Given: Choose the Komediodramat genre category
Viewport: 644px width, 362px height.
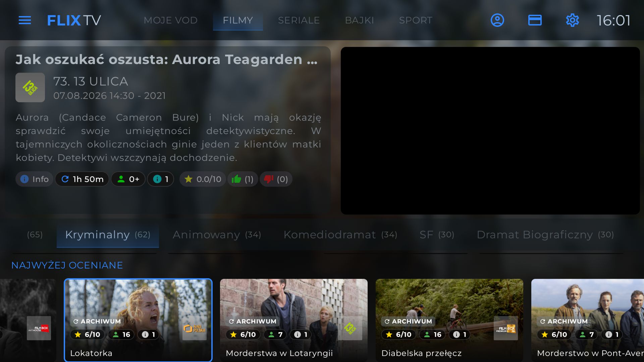Looking at the screenshot, I should [340, 235].
